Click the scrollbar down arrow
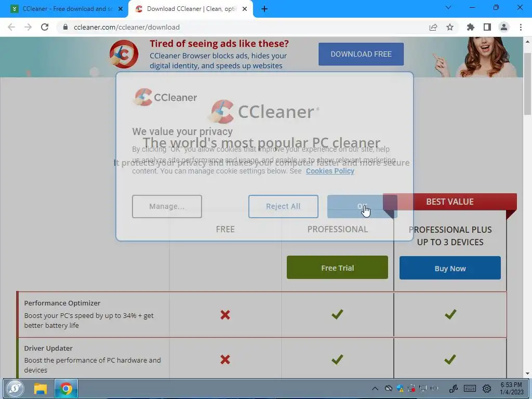The height and width of the screenshot is (399, 532). point(527,374)
